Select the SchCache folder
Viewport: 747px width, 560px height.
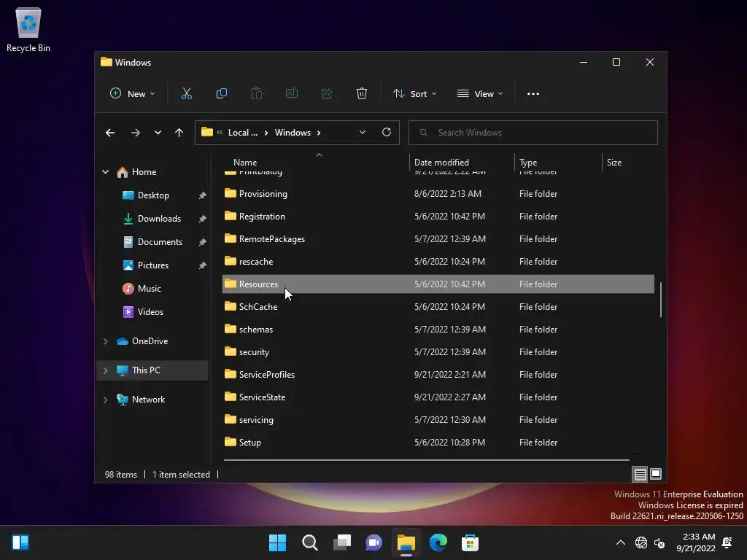pyautogui.click(x=438, y=307)
